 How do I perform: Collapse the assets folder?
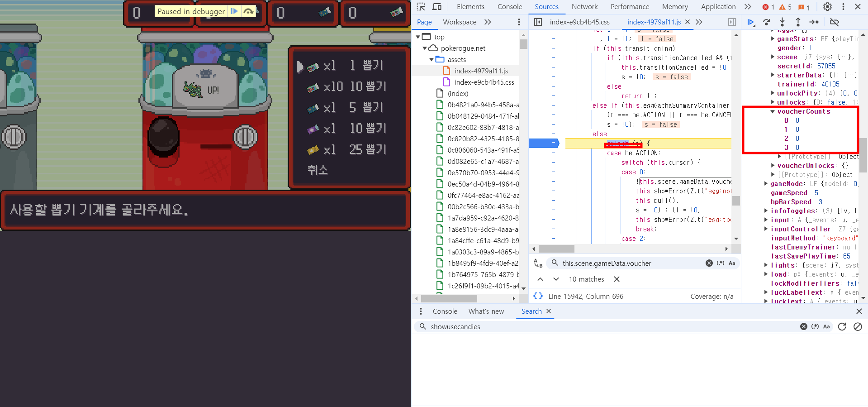pyautogui.click(x=432, y=59)
